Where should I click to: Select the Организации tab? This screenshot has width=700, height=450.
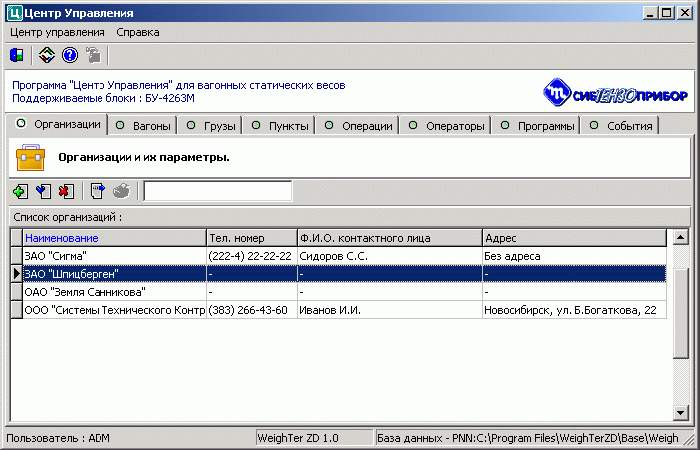58,125
